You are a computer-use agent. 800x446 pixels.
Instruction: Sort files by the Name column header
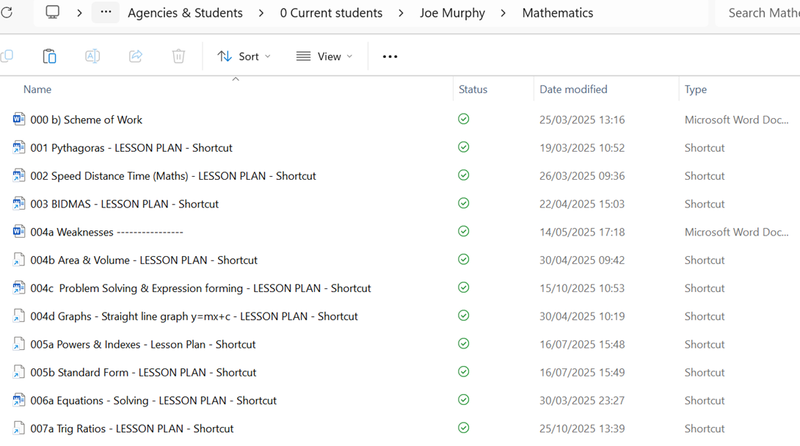(38, 89)
